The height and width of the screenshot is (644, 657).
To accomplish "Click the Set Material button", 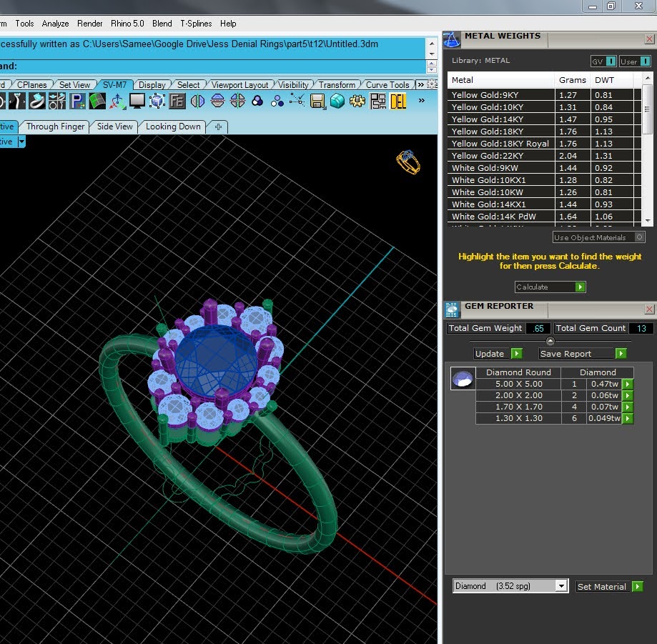I will 609,586.
